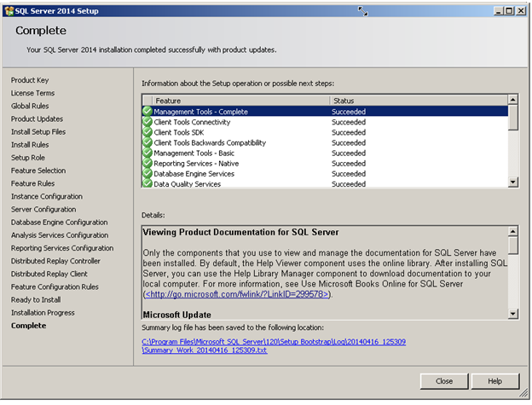Click the Details box scrollbar thumb
532x405 pixels.
click(512, 246)
